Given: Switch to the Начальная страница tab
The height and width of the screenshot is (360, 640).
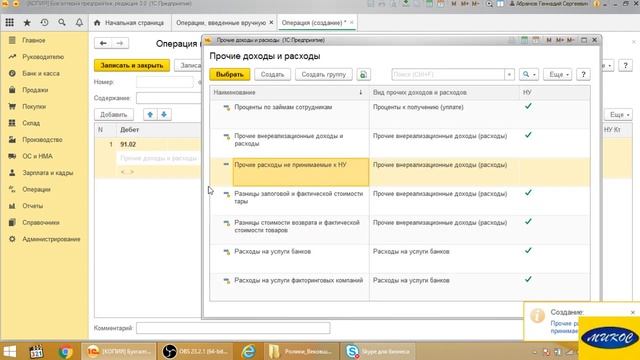Looking at the screenshot, I should pos(129,23).
